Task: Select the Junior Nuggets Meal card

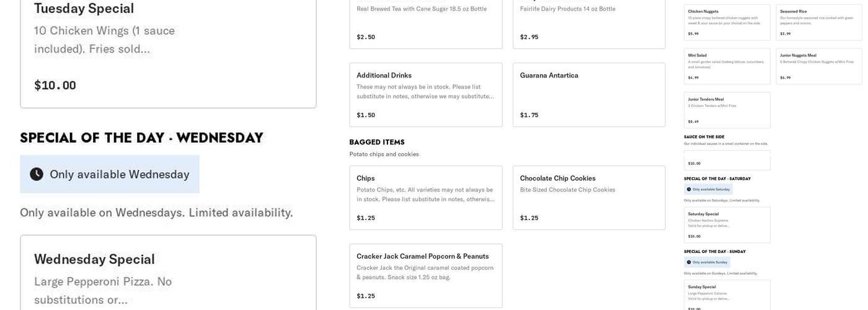Action: tap(818, 66)
